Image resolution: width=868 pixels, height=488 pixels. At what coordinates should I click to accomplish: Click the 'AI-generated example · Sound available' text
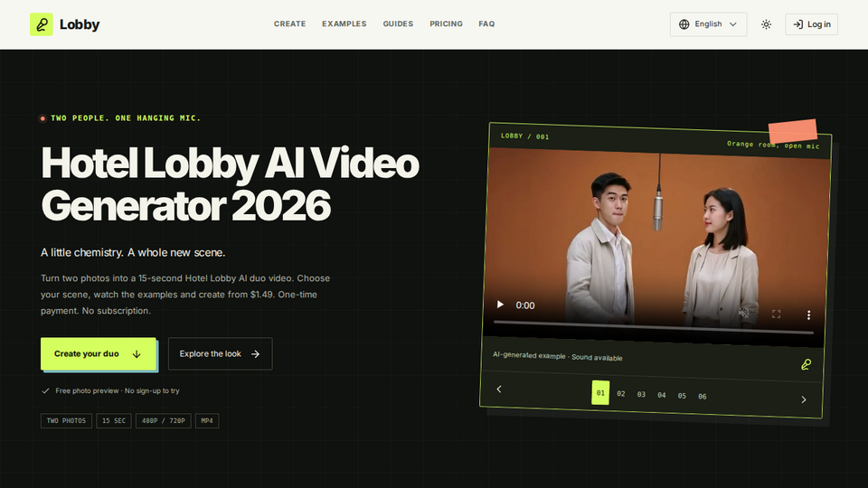point(558,356)
